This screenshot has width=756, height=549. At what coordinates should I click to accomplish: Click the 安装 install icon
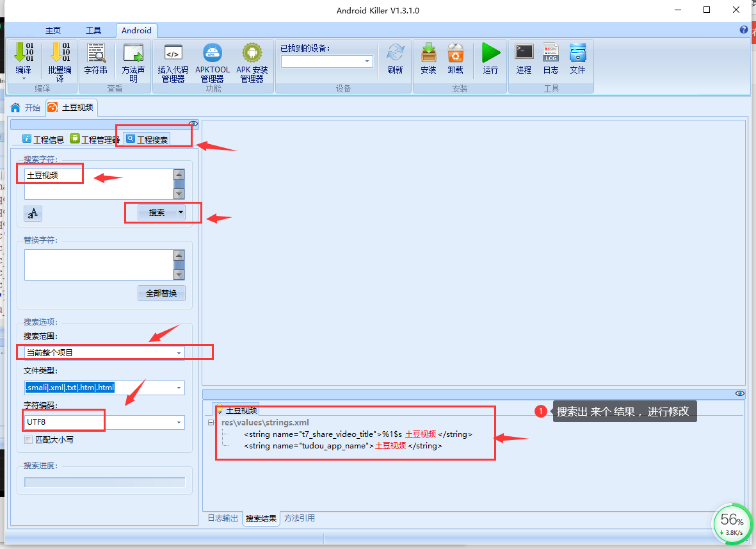click(428, 53)
